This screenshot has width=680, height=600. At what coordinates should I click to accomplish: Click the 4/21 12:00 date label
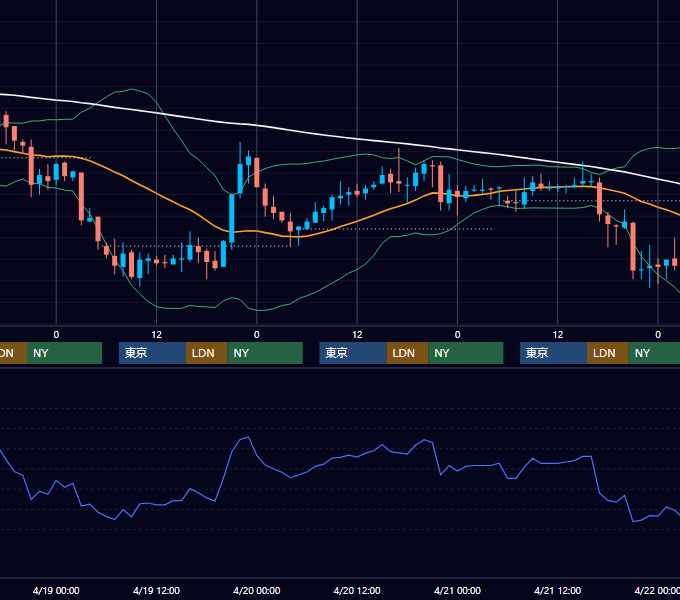click(558, 590)
